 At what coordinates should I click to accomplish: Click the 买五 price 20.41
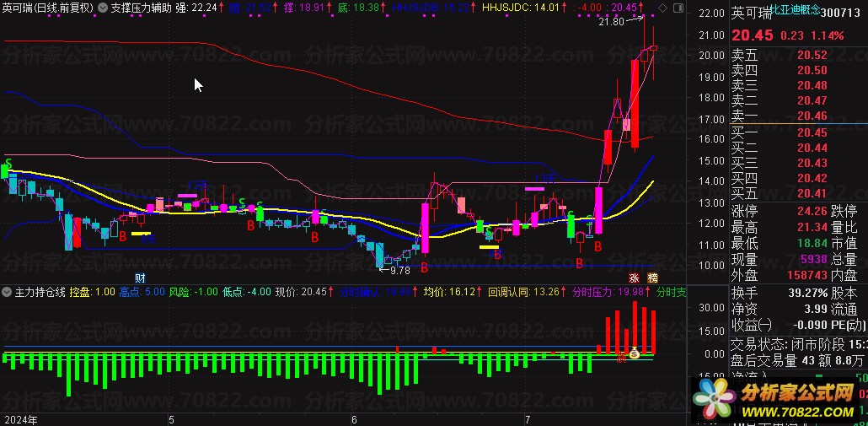[812, 193]
